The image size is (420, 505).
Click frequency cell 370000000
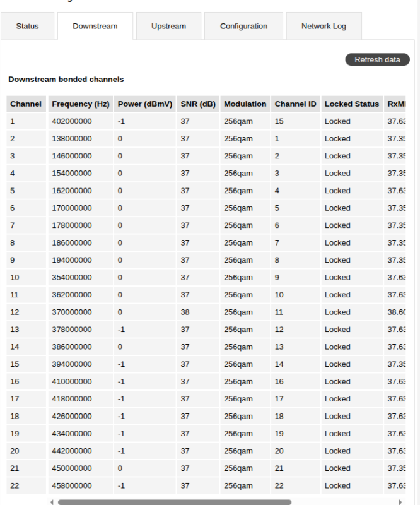pos(81,312)
